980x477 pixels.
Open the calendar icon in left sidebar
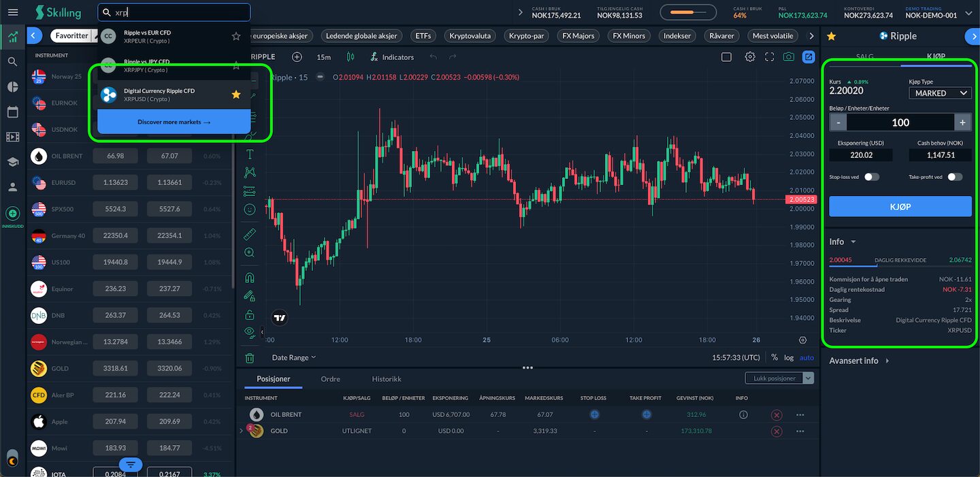click(12, 112)
